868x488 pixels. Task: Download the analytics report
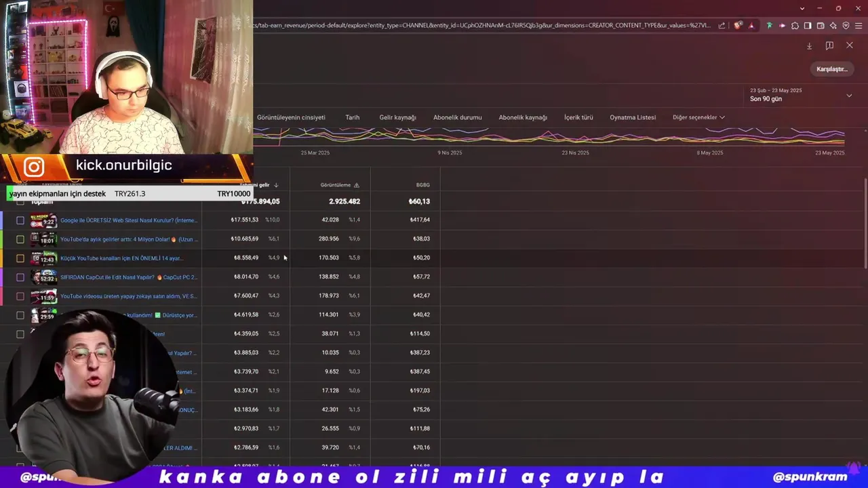(809, 46)
